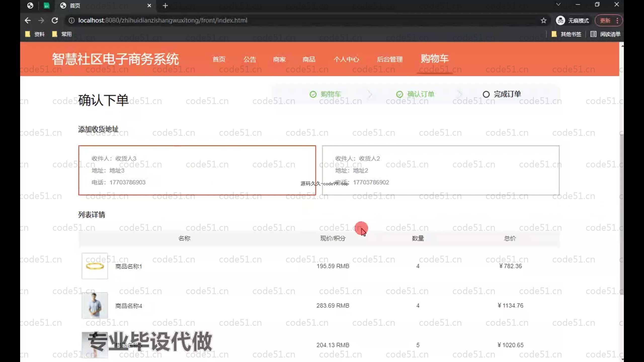
Task: Open the 阅读清单 reading list icon
Action: (x=593, y=34)
